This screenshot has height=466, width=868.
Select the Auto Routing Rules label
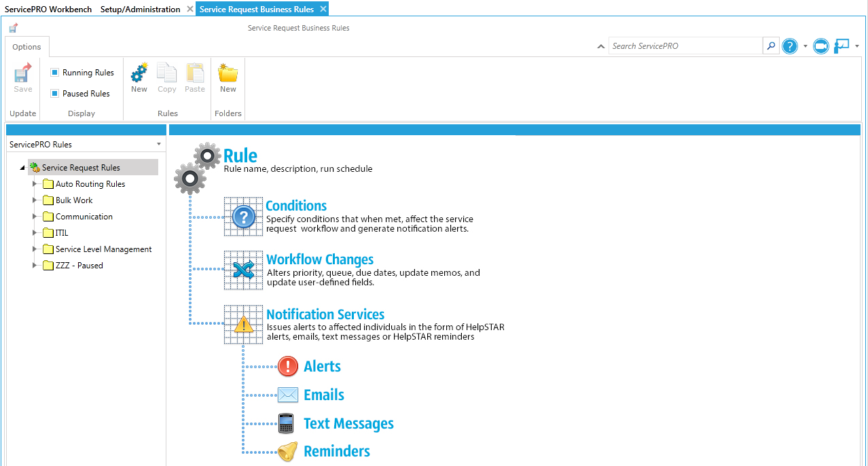90,184
